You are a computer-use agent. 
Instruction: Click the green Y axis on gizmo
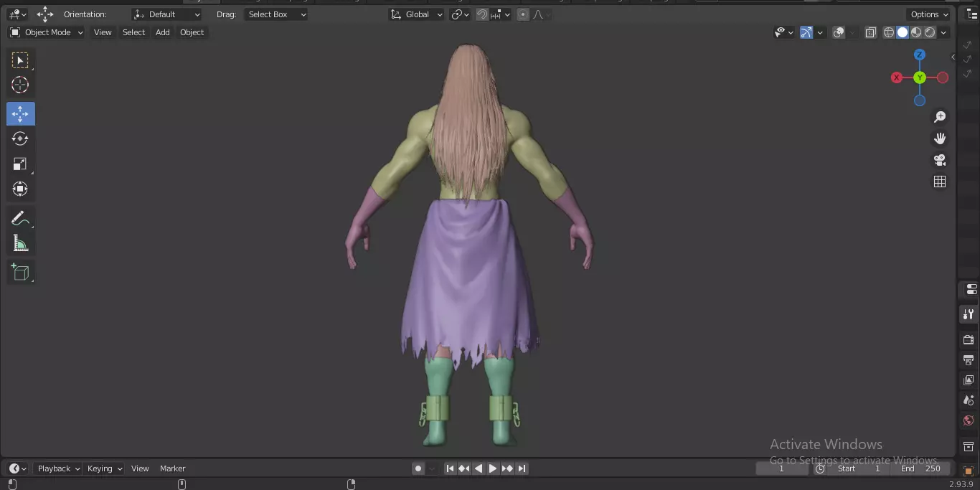[920, 77]
